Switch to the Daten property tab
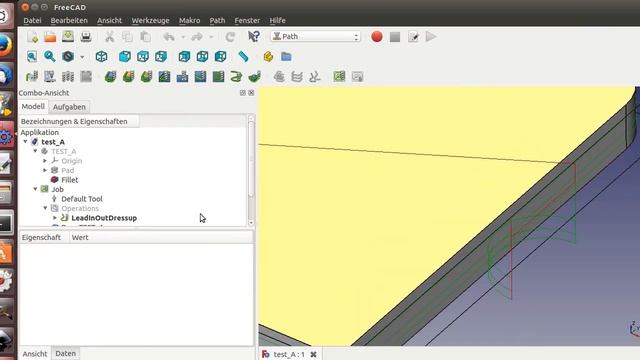The height and width of the screenshot is (360, 640). 65,353
